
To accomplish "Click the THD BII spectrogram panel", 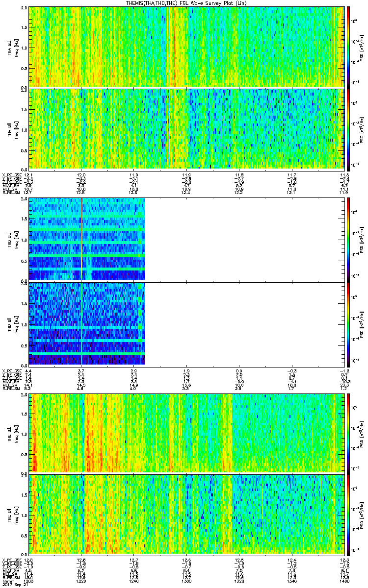I will pyautogui.click(x=87, y=323).
